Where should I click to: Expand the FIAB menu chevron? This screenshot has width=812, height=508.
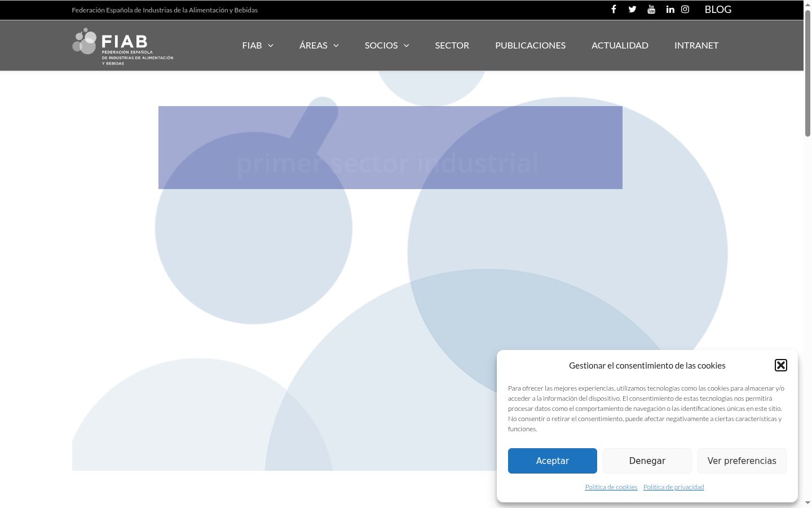point(271,46)
